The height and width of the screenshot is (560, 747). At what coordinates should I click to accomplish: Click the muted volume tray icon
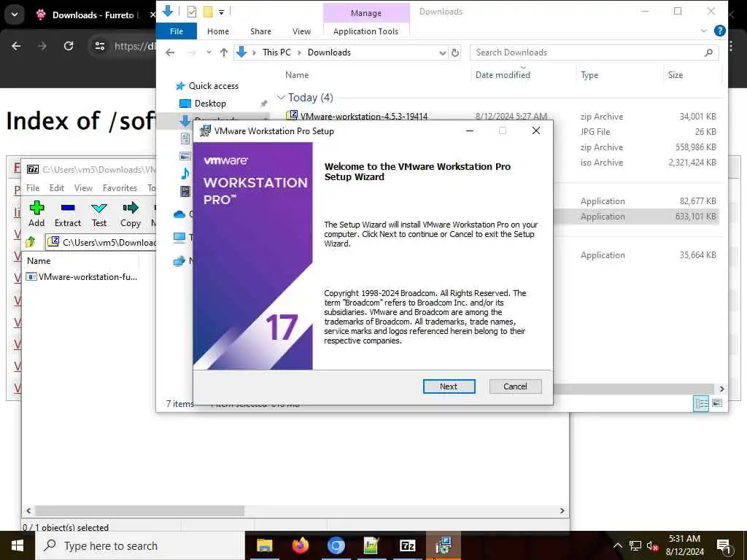pos(652,545)
